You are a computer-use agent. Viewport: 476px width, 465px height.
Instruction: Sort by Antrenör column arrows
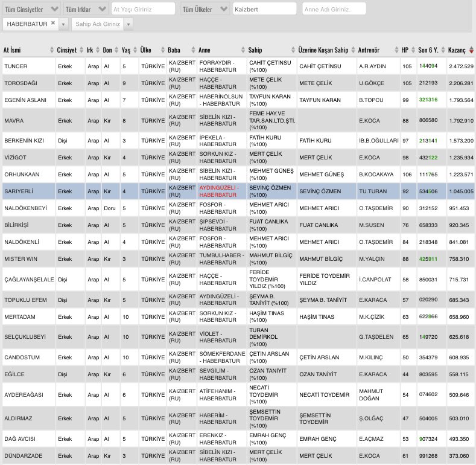coord(396,50)
